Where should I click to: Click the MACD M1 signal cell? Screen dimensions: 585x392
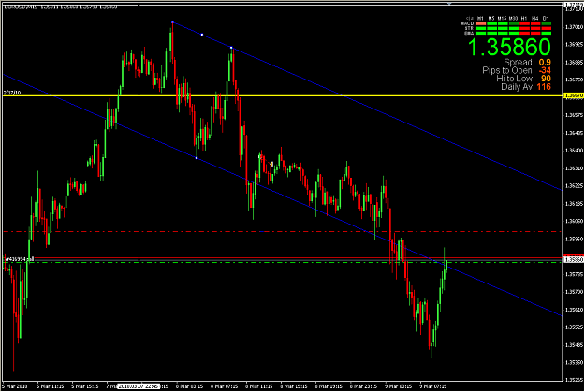481,23
